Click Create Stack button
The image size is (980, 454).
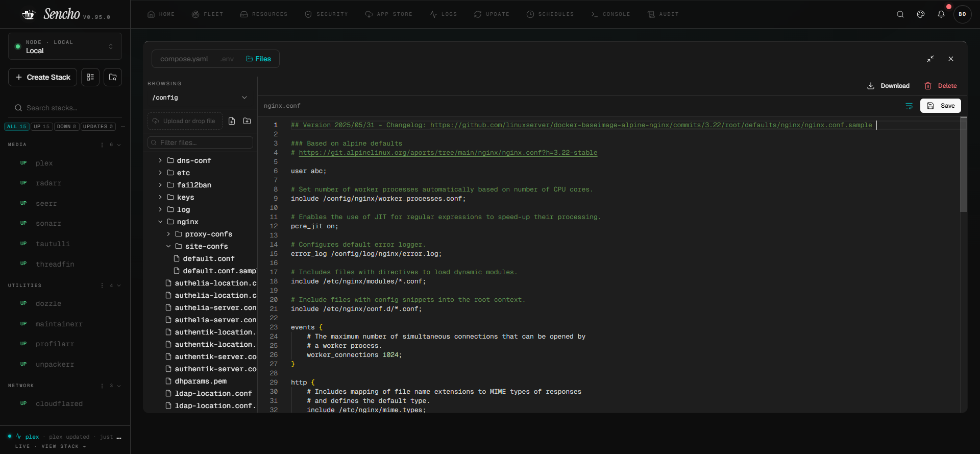tap(43, 77)
